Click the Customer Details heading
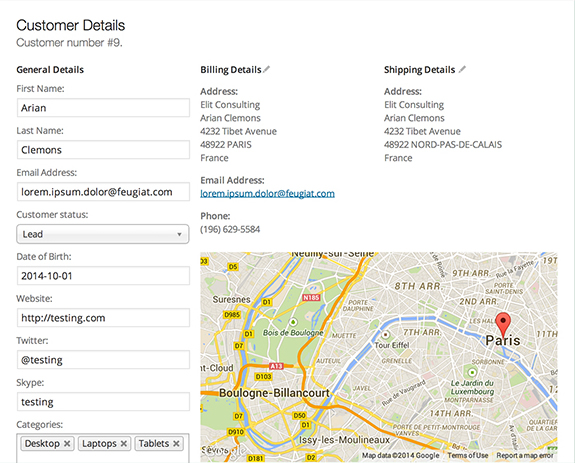Image resolution: width=575 pixels, height=463 pixels. point(71,25)
